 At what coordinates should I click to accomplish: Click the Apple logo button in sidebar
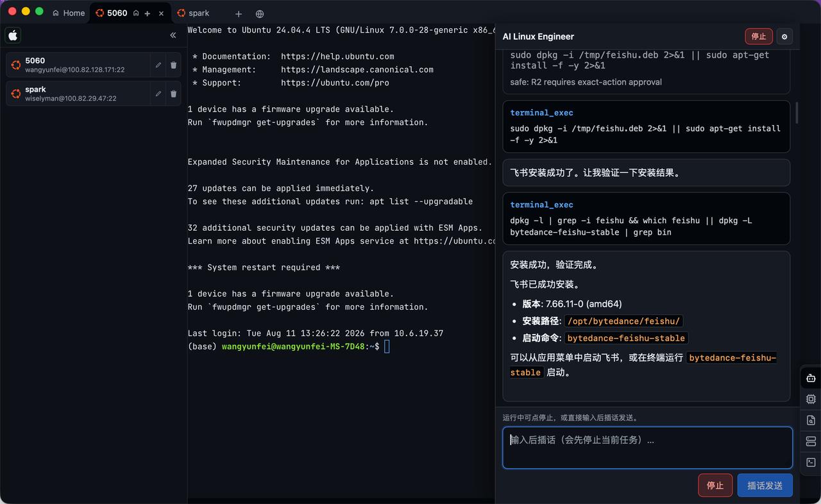point(13,35)
